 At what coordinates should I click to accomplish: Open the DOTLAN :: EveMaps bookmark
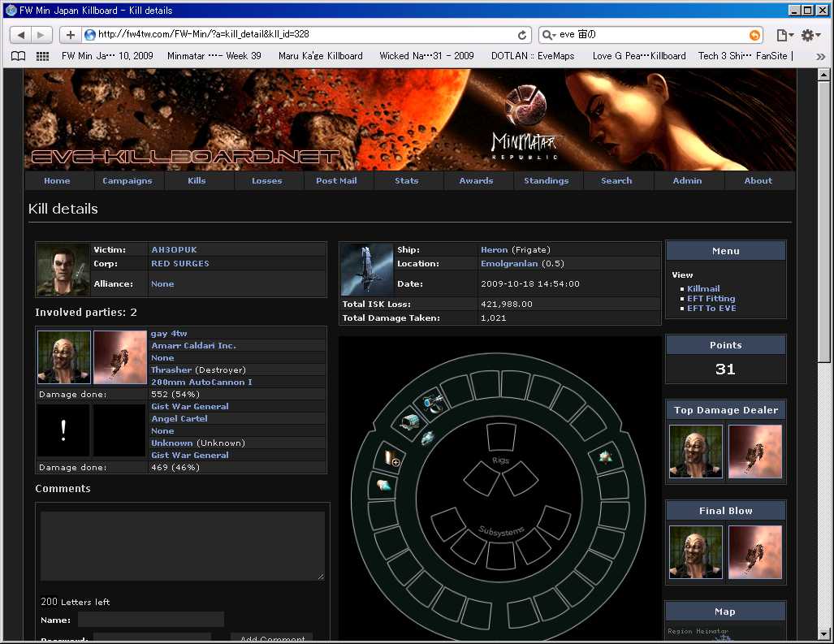coord(533,56)
